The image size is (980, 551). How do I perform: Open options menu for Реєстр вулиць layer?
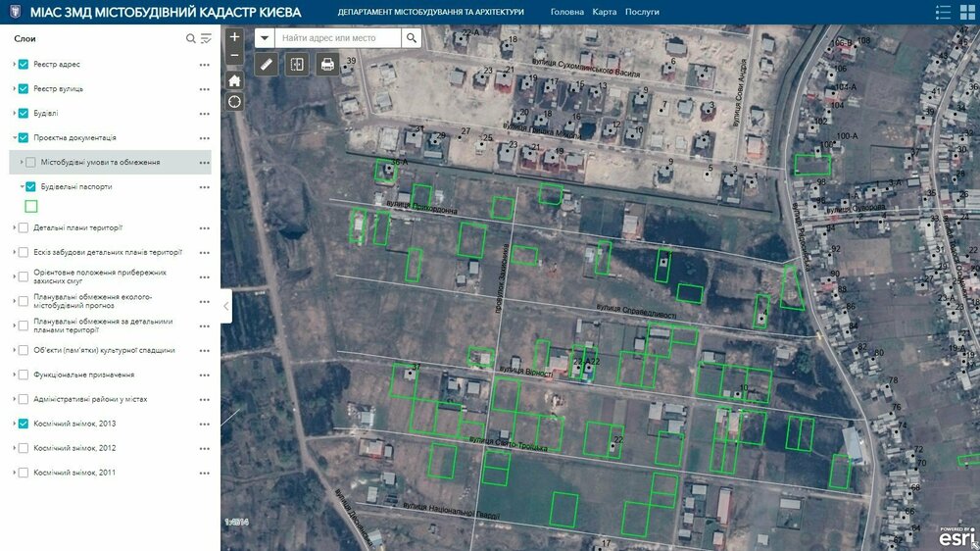click(x=205, y=89)
